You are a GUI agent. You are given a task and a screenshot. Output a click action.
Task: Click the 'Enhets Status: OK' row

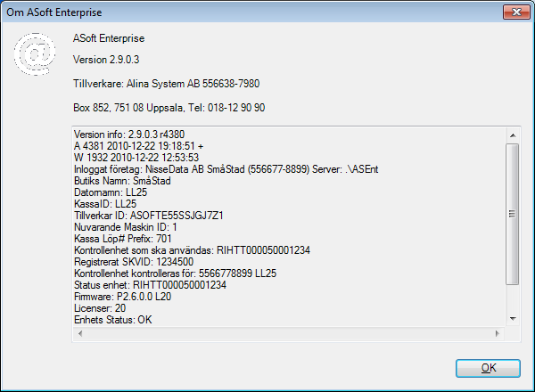(113, 320)
